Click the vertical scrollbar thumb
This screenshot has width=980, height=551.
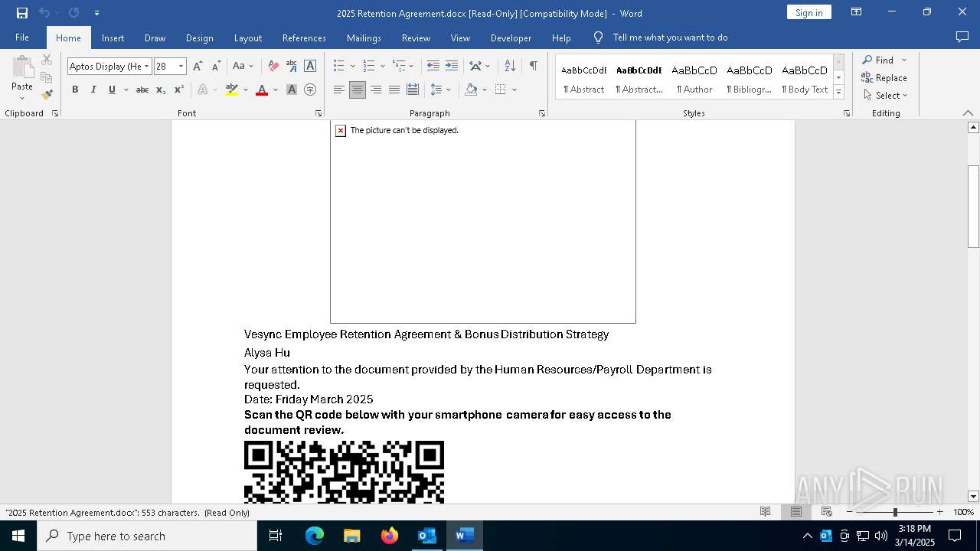(973, 207)
